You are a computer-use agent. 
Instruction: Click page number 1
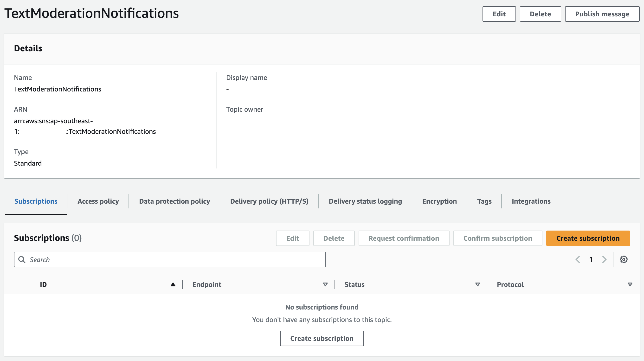[591, 259]
